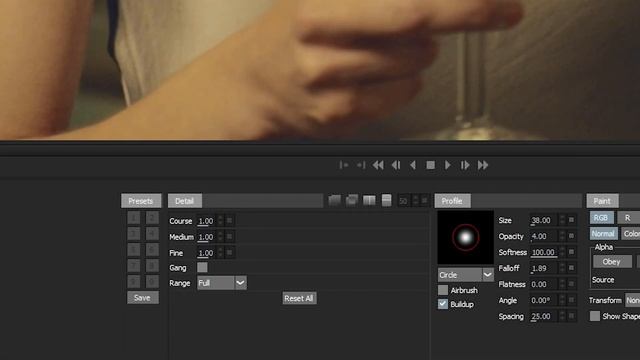This screenshot has height=360, width=640.
Task: Set the playback out-point marker
Action: click(x=361, y=165)
